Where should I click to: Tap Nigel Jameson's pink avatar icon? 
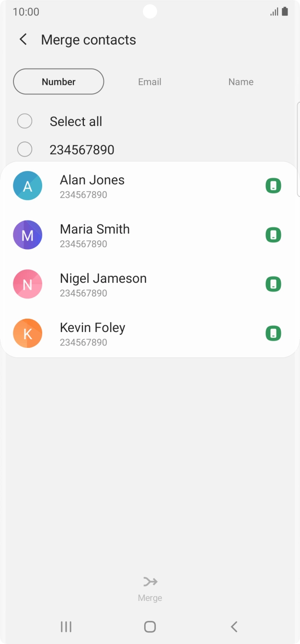(x=27, y=284)
